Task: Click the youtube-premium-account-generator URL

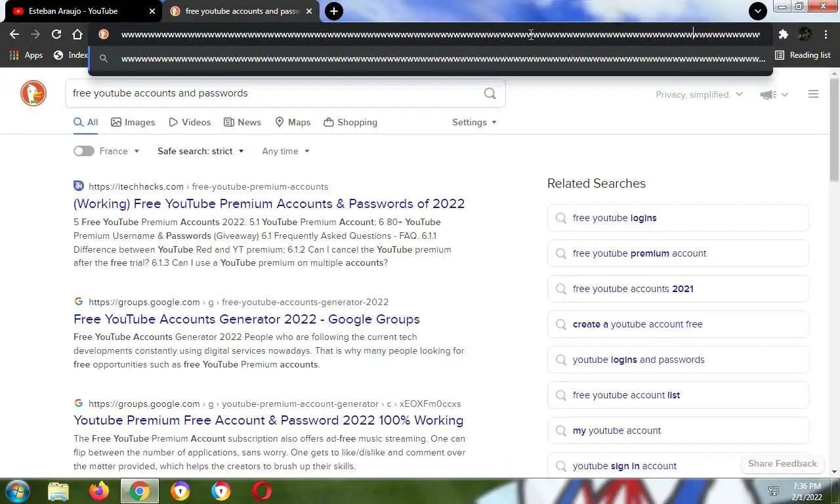Action: pos(274,404)
